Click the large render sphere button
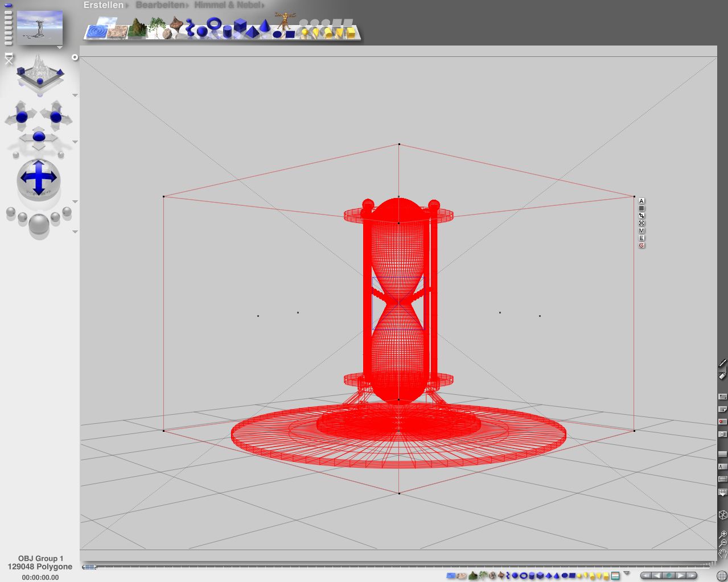Viewport: 728px width, 582px height. (x=39, y=225)
